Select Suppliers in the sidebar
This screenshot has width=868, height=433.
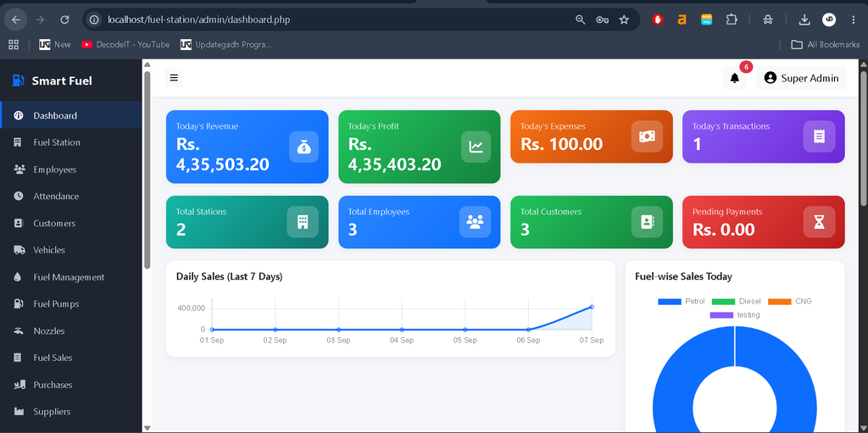pos(71,412)
